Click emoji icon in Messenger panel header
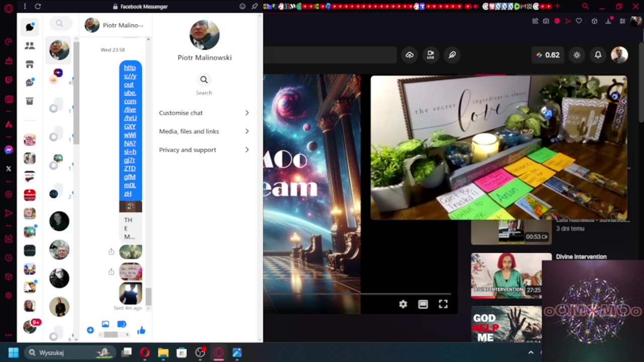 [x=243, y=7]
